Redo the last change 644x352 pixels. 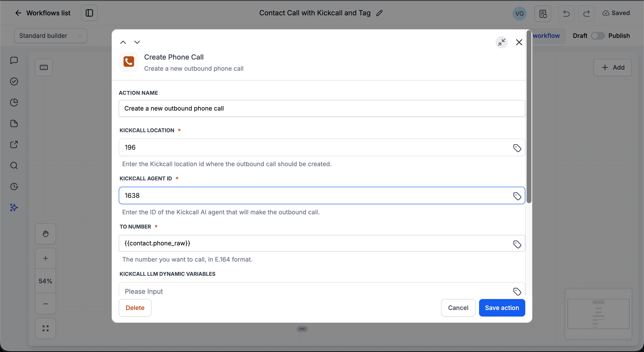587,14
